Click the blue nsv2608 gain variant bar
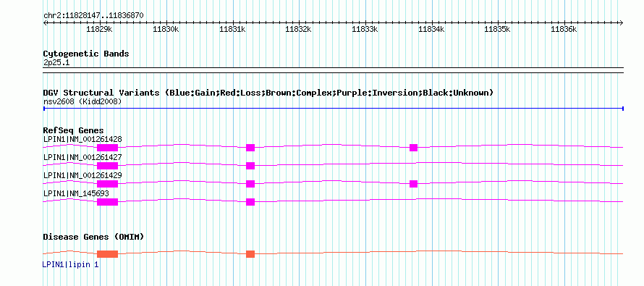The height and width of the screenshot is (286, 644). tap(333, 109)
